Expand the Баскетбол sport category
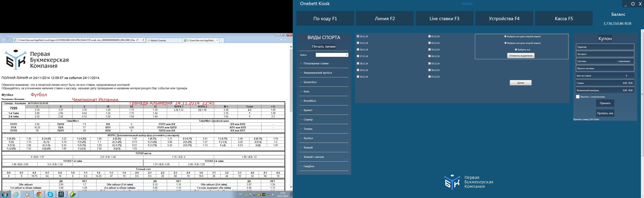 310,82
